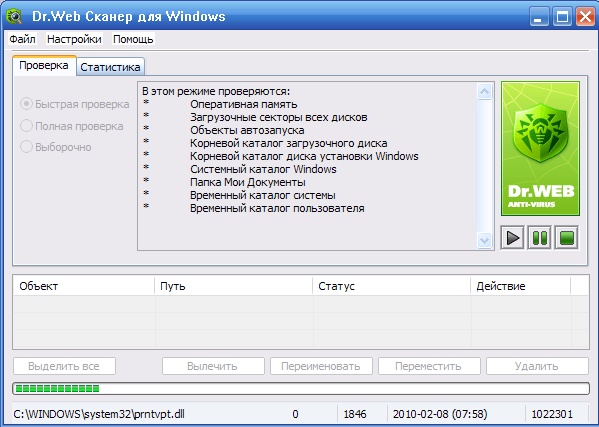
Task: Click the 1022301 value in the status bar
Action: (552, 414)
